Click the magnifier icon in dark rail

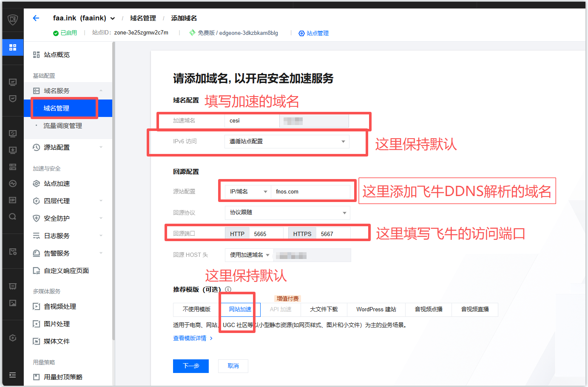click(13, 216)
